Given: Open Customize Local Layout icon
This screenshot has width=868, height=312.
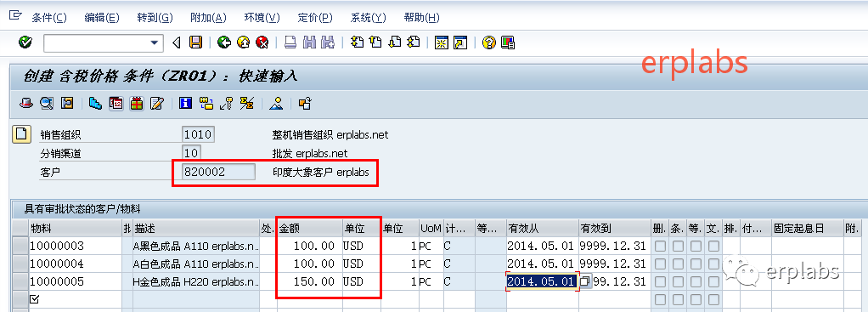Looking at the screenshot, I should coord(508,43).
